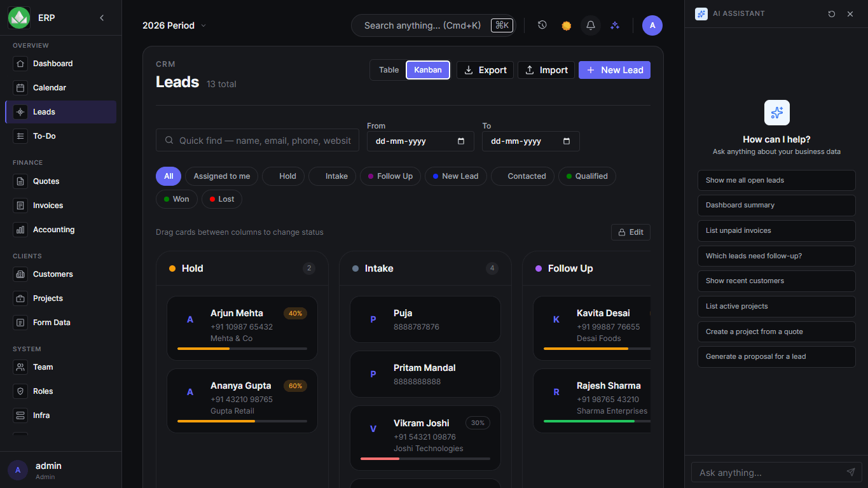Expand the 2026 Period dropdown

click(174, 25)
